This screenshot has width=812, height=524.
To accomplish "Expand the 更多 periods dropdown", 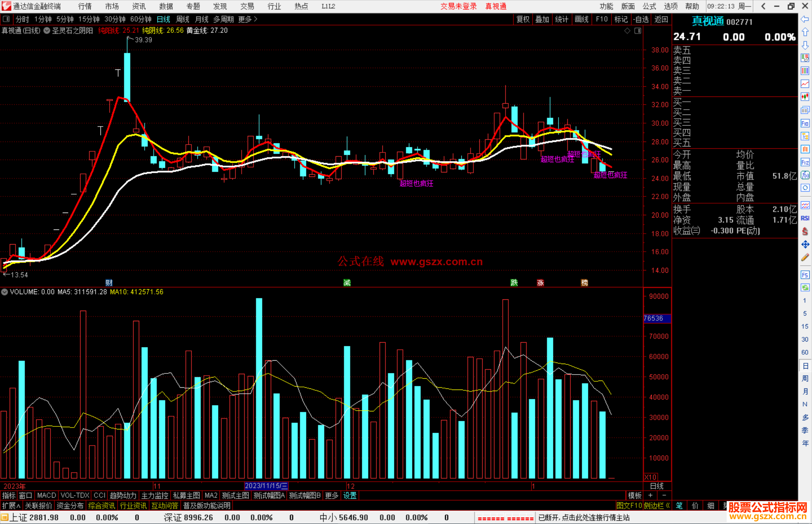I will [248, 19].
